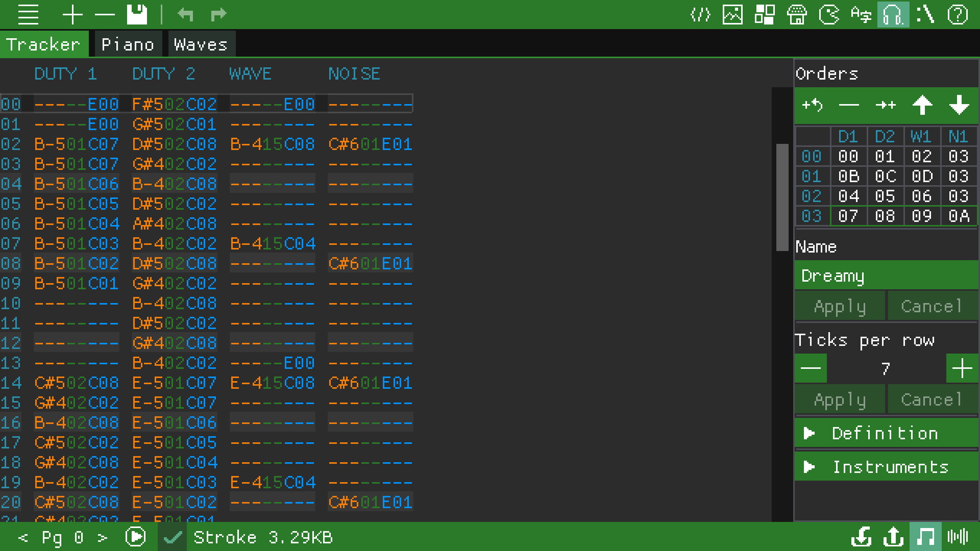Apply the Ticks per row value
Image resolution: width=980 pixels, height=551 pixels.
pyautogui.click(x=840, y=399)
